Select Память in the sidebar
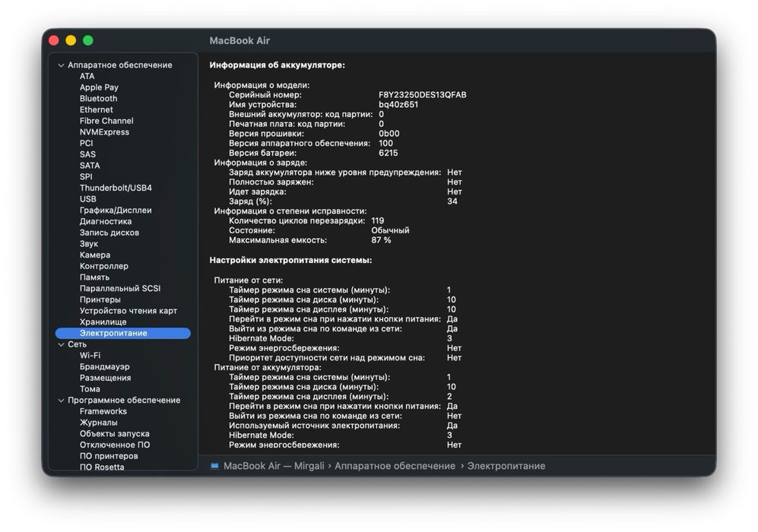This screenshot has width=758, height=532. click(94, 277)
